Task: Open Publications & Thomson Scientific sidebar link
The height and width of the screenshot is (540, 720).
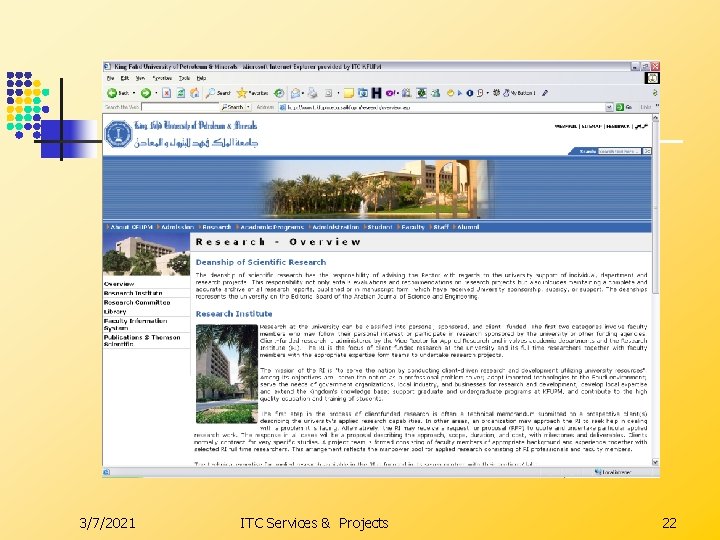Action: [x=142, y=340]
